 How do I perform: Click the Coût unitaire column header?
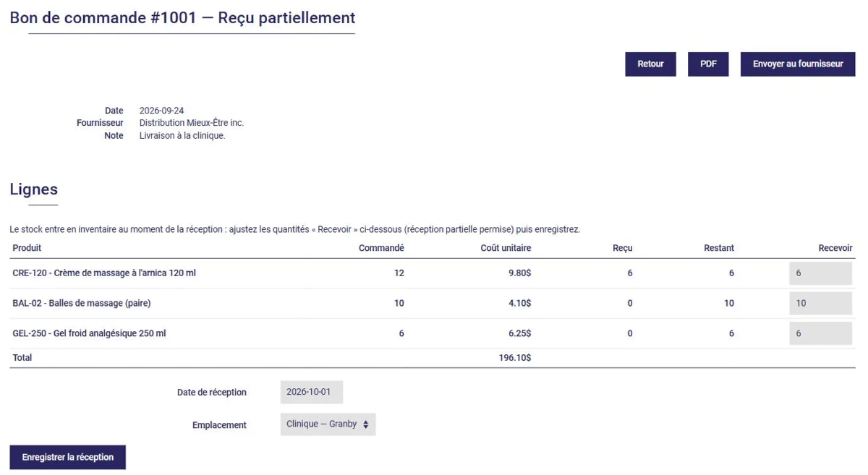pos(506,248)
